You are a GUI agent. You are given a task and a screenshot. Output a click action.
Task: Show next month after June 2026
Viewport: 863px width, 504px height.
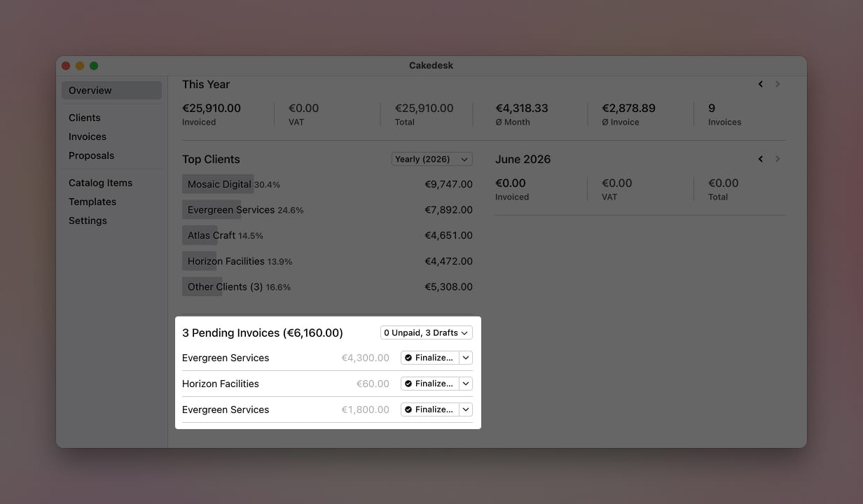tap(778, 159)
